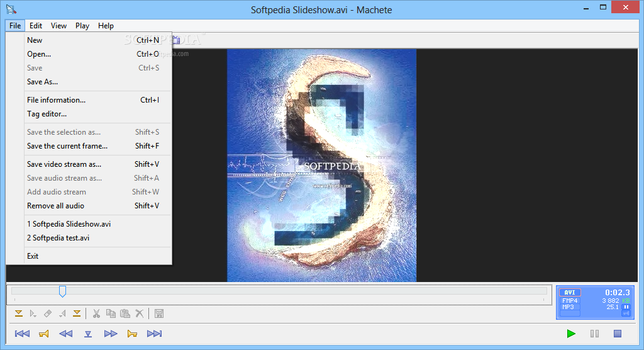Click the horn icon in the info panel
Image resolution: width=644 pixels, height=350 pixels.
626,313
